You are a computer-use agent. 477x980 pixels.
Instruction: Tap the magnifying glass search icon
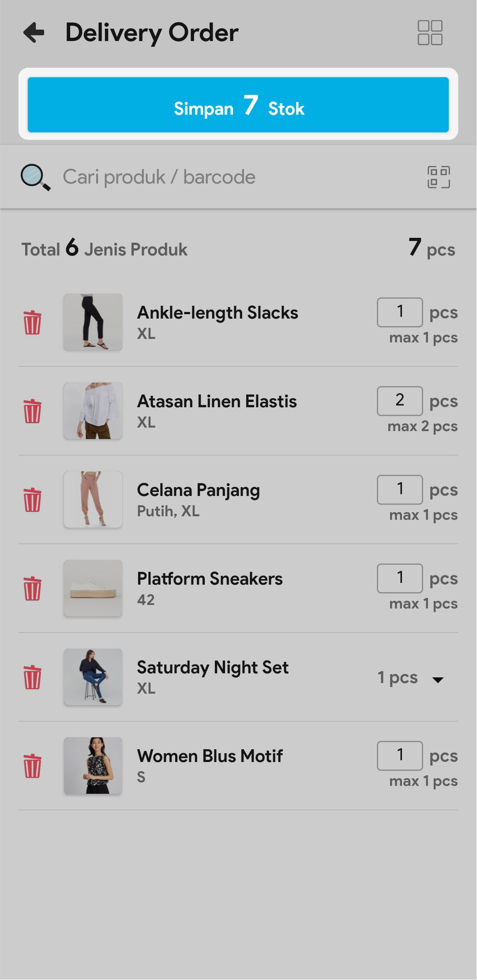click(35, 177)
